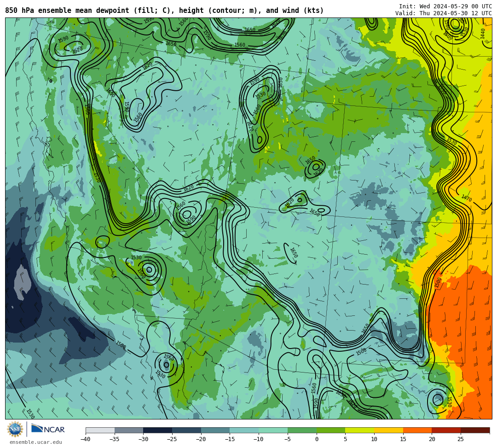
Task: Pick the slate gray −35 to −30 colorbar swatch
Action: [x=129, y=430]
